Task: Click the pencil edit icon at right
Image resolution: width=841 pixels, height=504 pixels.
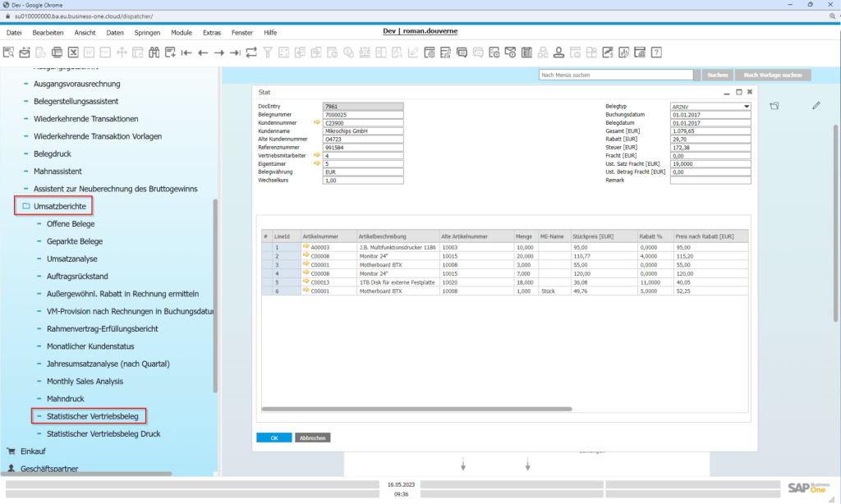Action: (x=816, y=106)
